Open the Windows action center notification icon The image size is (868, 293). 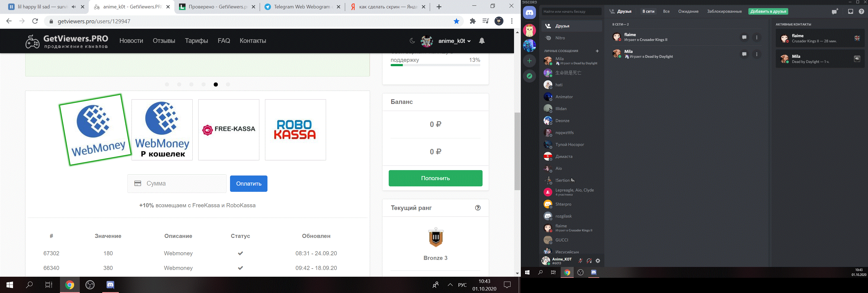507,285
